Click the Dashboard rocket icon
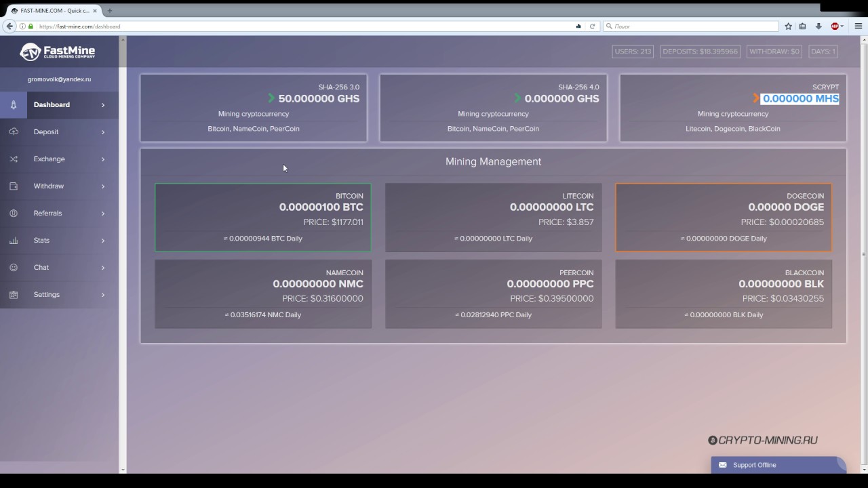This screenshot has height=488, width=868. (13, 105)
